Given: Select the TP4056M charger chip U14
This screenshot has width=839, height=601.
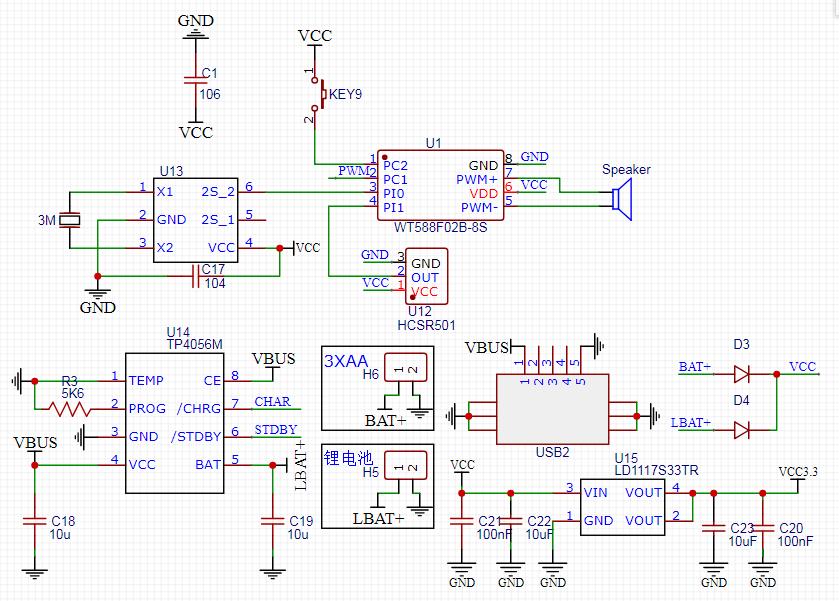Looking at the screenshot, I should [174, 423].
